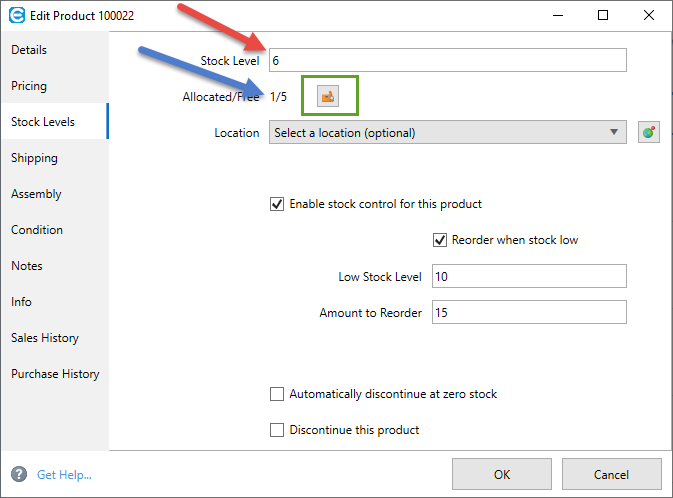Click the help question mark icon
673x498 pixels.
(x=18, y=474)
